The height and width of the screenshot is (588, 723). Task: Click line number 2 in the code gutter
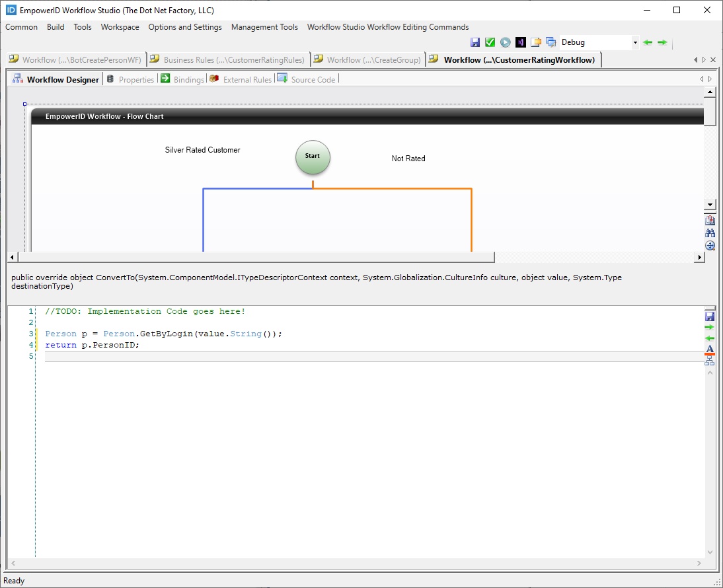[x=31, y=322]
